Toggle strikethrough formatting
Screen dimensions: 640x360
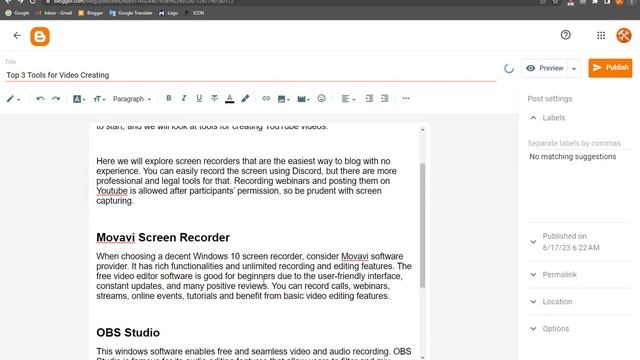[x=214, y=98]
